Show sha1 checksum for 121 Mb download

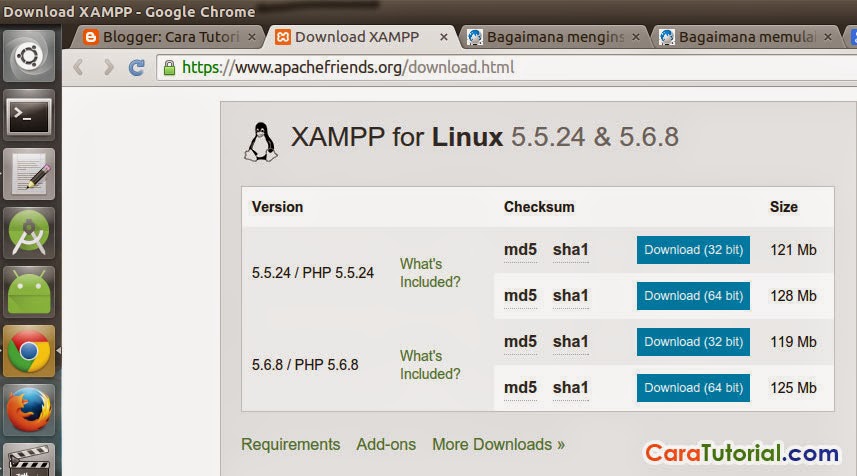tap(571, 250)
